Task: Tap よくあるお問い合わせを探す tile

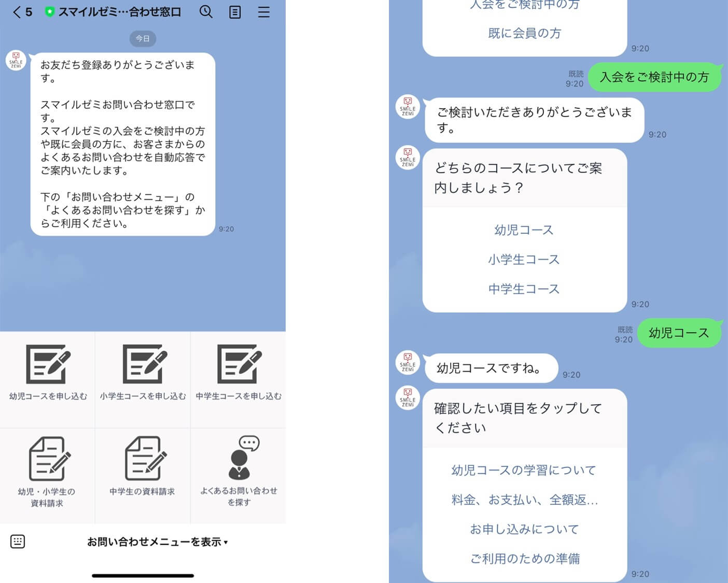Action: pyautogui.click(x=239, y=476)
